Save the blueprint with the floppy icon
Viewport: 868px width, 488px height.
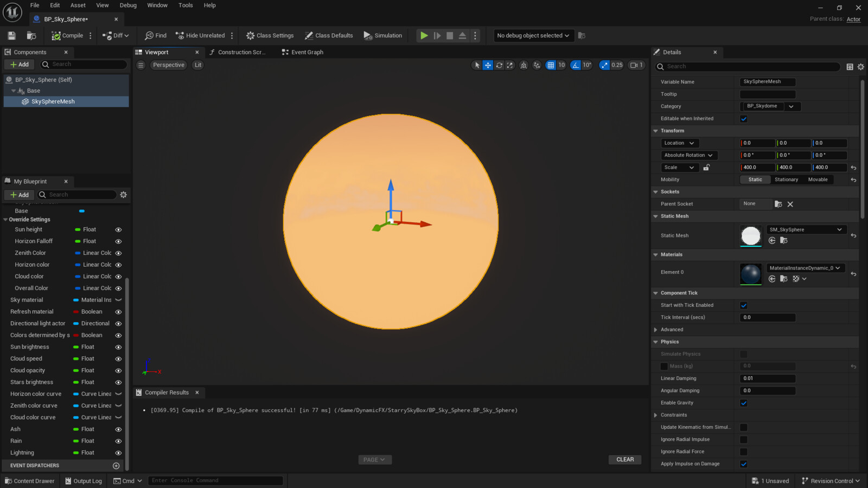11,36
